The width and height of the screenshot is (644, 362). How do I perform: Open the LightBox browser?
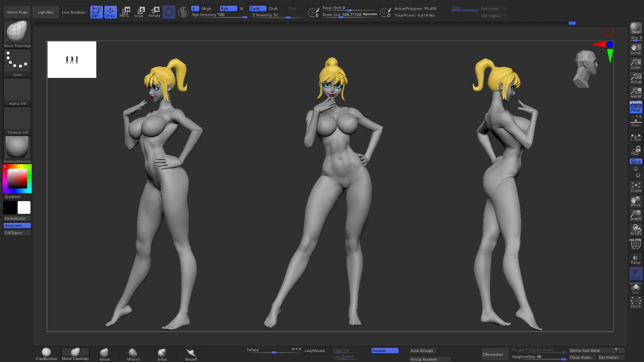46,12
